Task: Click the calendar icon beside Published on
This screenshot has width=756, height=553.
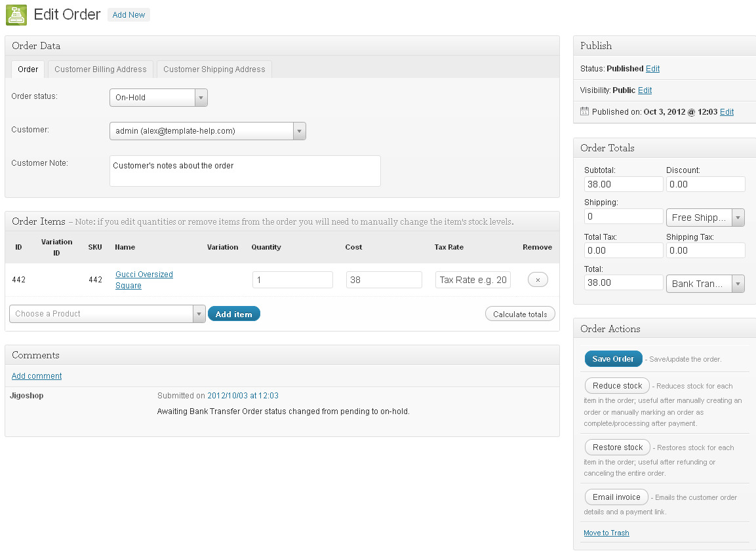Action: [x=584, y=111]
